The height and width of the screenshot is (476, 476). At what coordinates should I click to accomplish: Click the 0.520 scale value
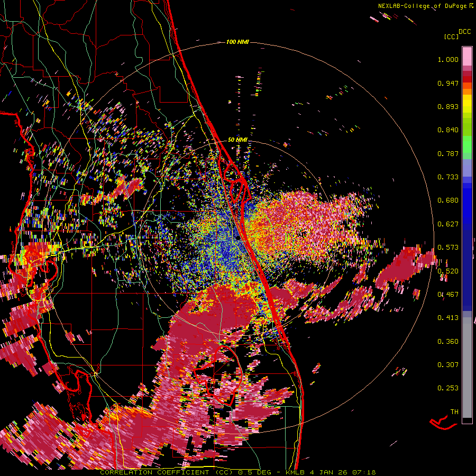448,271
